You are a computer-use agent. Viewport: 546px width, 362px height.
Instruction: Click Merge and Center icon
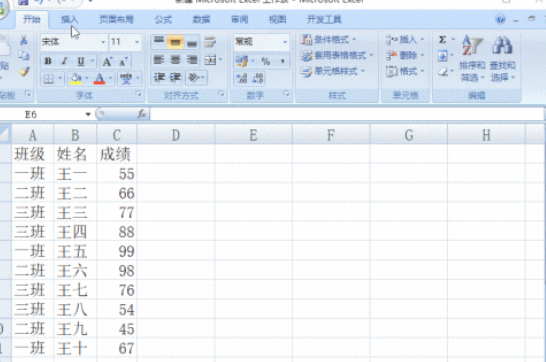pos(210,60)
